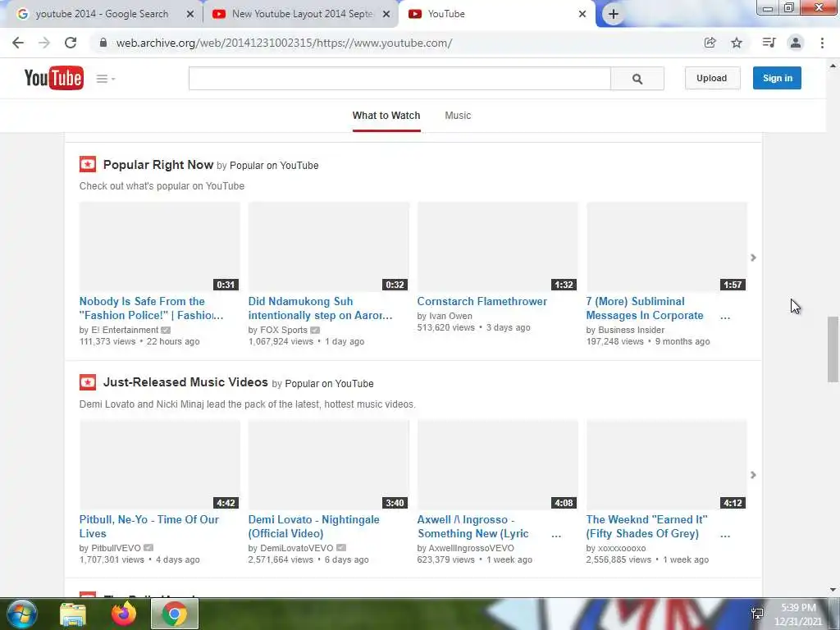
Task: Open the Popular Right Now heading
Action: coord(158,165)
